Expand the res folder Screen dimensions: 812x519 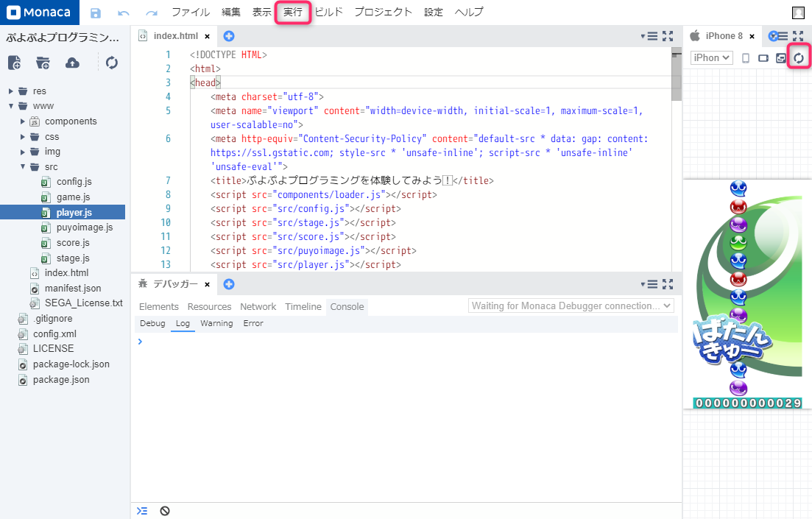(10, 91)
